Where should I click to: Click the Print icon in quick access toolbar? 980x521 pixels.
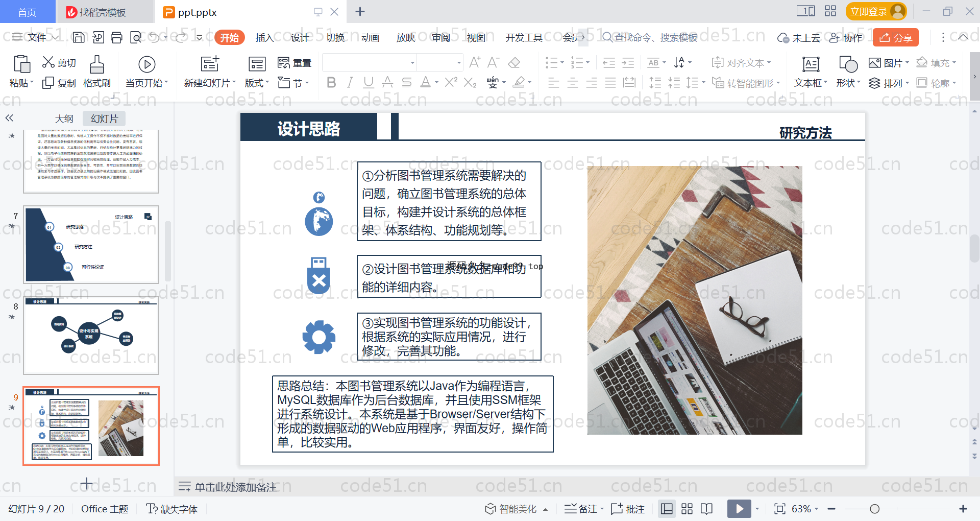(x=117, y=37)
